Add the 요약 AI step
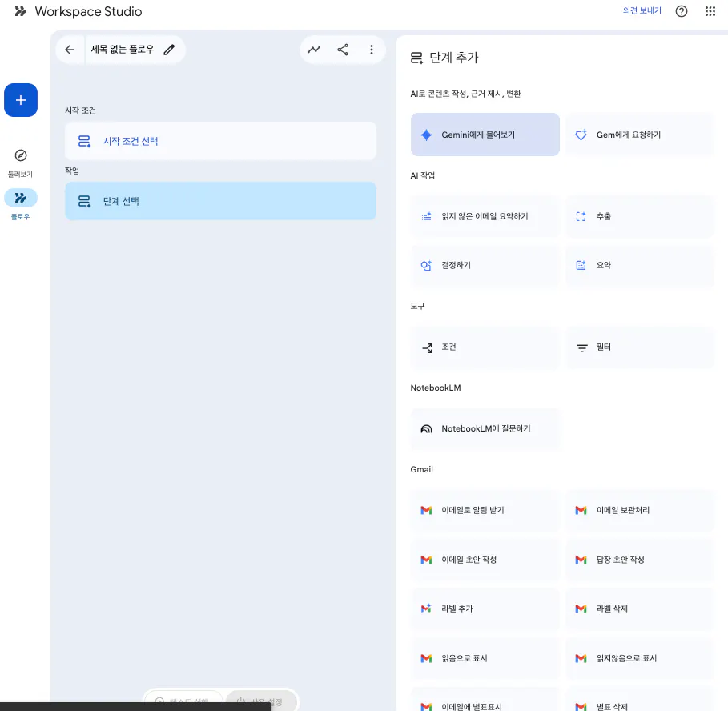Image resolution: width=728 pixels, height=711 pixels. pos(640,266)
